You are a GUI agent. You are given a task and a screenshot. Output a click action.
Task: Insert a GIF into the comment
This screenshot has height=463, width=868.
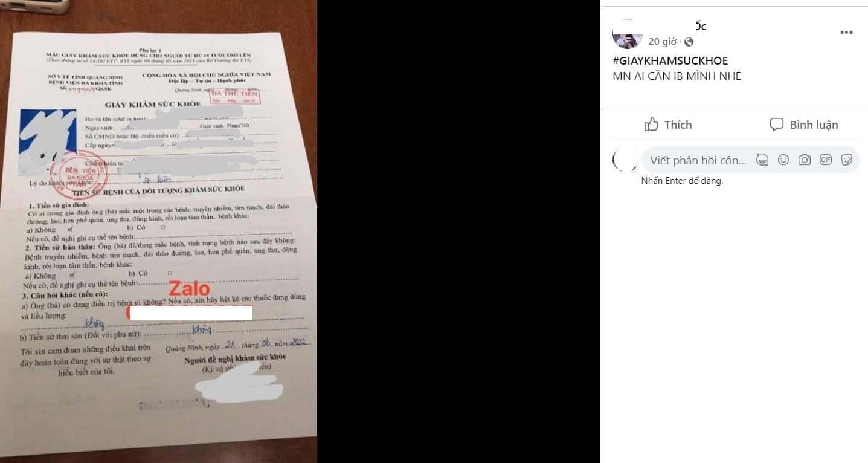(x=826, y=160)
